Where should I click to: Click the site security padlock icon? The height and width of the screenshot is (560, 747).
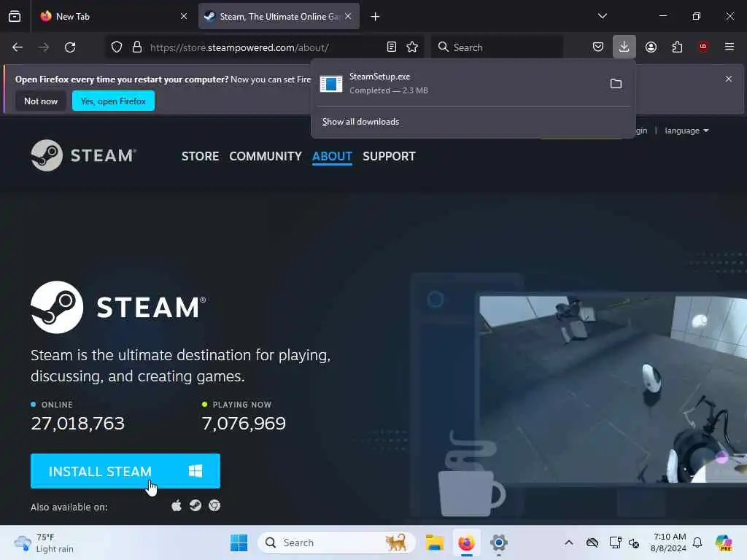click(x=137, y=47)
